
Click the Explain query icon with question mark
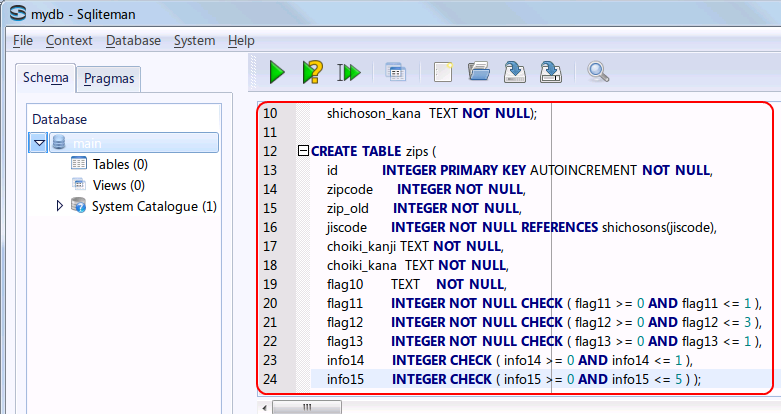(313, 72)
